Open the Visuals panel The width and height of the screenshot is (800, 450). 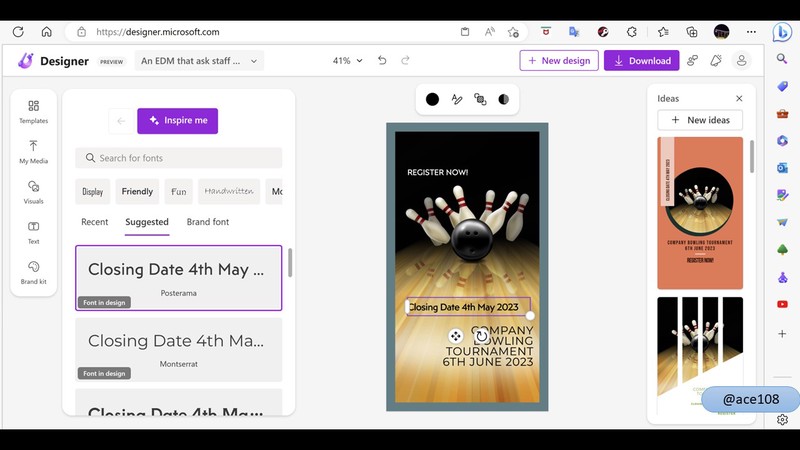[x=34, y=192]
